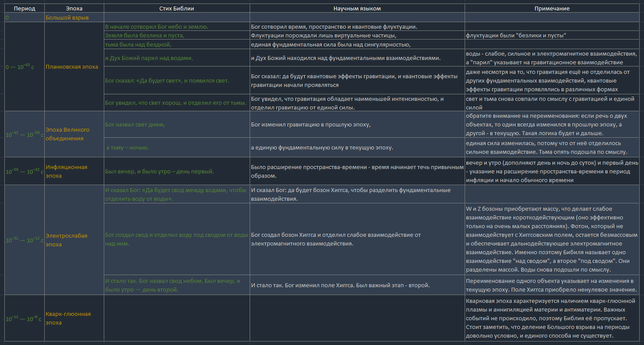
Task: Select the 'Электрослабая эпоха' cell
Action: (74, 240)
